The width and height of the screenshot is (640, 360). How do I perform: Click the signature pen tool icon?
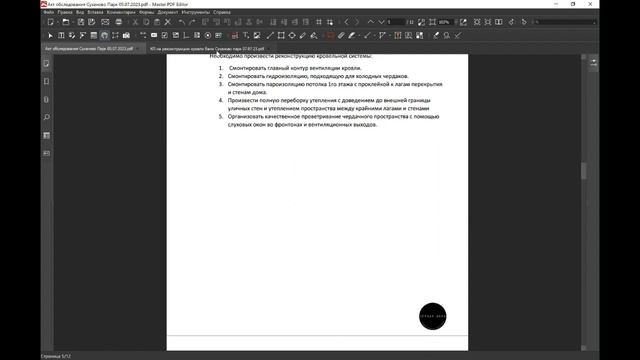[436, 36]
